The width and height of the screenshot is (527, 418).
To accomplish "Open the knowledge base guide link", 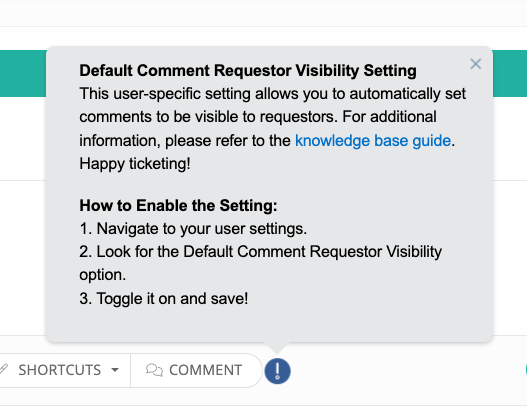I will point(373,140).
